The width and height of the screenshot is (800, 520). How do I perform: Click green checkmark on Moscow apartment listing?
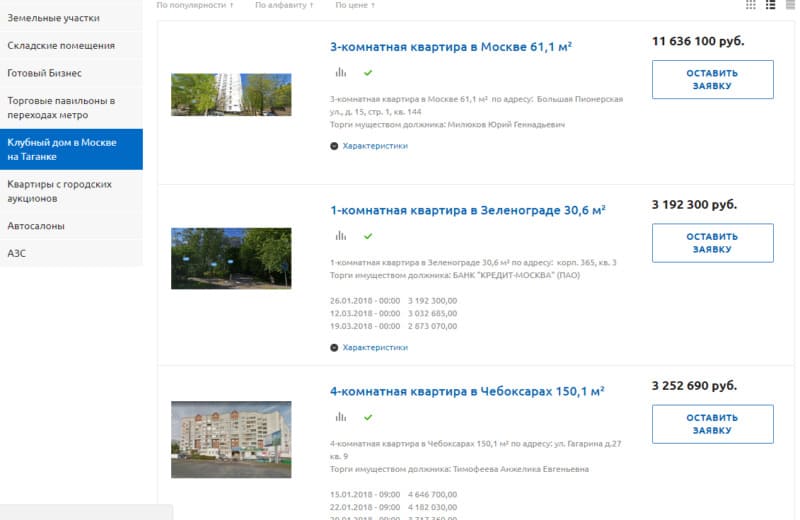[x=368, y=73]
